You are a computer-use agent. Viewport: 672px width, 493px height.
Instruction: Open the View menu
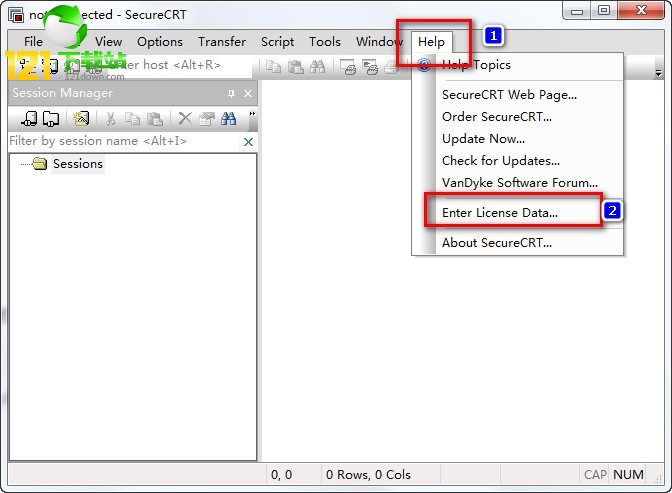[108, 42]
